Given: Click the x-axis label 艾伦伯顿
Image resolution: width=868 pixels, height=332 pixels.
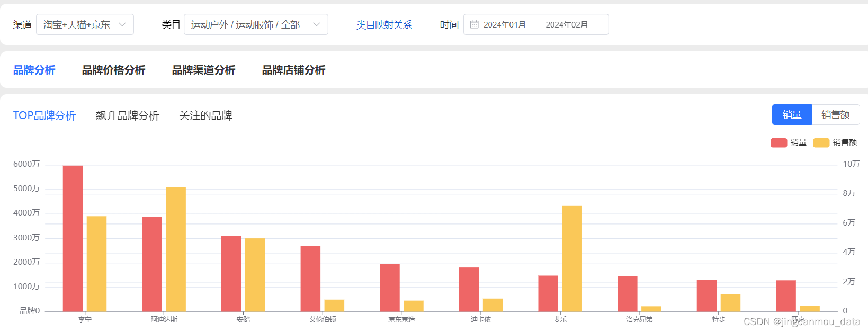Looking at the screenshot, I should click(323, 319).
